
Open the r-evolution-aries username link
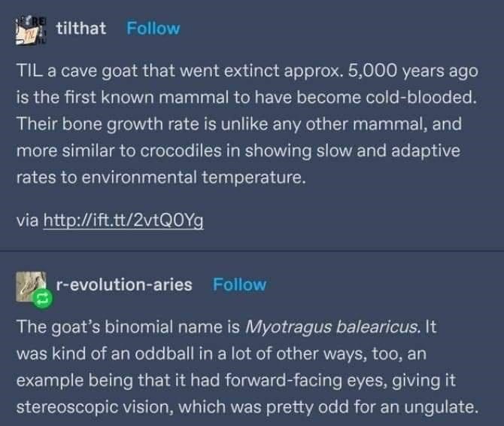click(124, 285)
